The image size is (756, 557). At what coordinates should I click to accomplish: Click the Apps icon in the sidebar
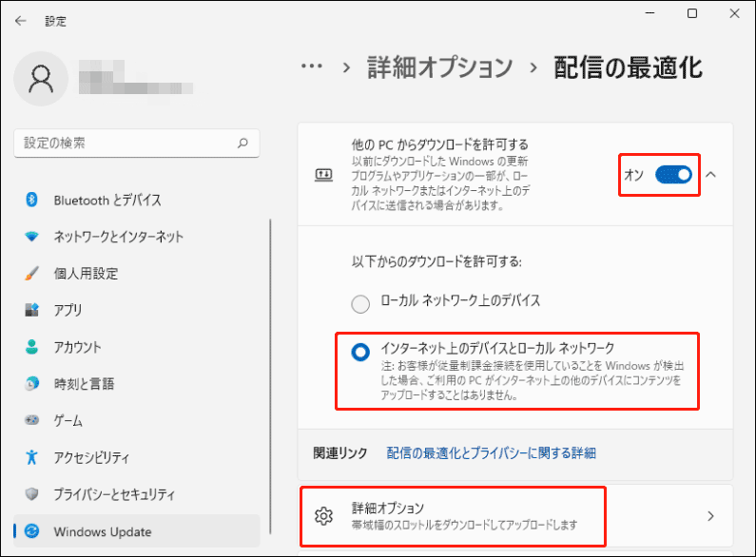31,309
